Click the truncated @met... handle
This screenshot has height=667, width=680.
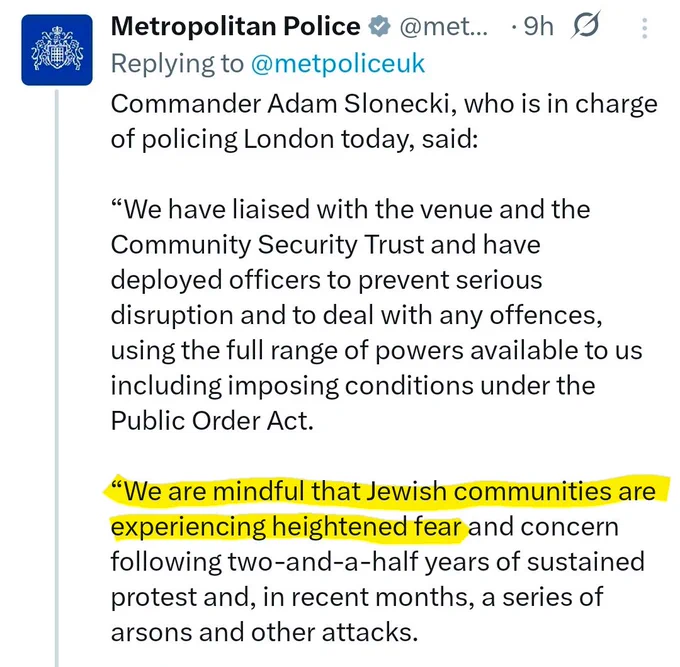443,27
